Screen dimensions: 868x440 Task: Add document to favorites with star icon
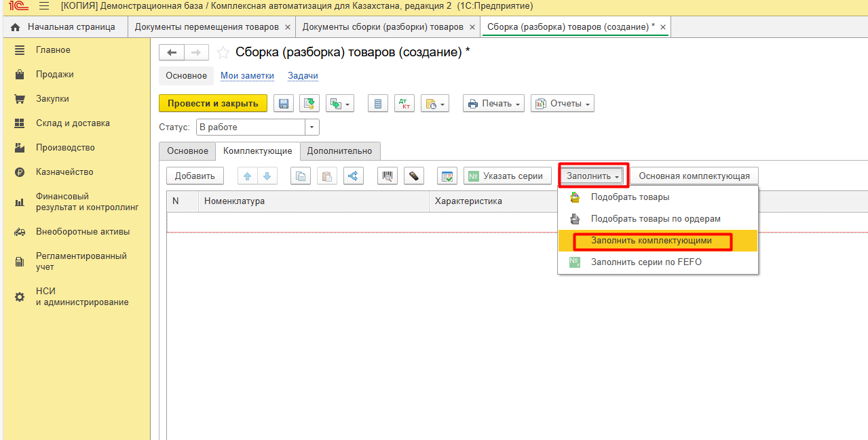click(223, 53)
